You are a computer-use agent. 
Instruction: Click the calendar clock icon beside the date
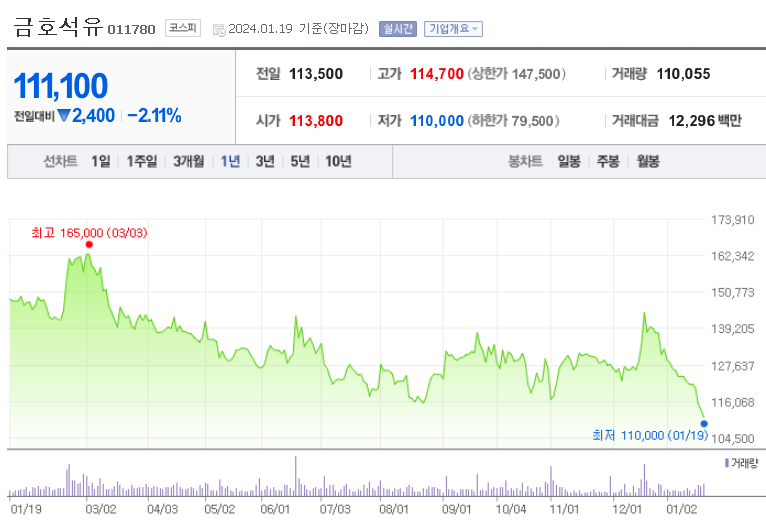point(219,30)
